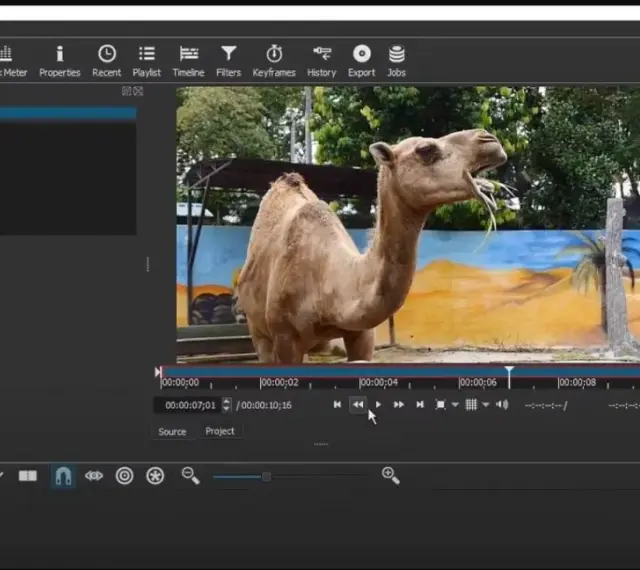
Task: Toggle scrub while dragging eye icon
Action: 94,476
